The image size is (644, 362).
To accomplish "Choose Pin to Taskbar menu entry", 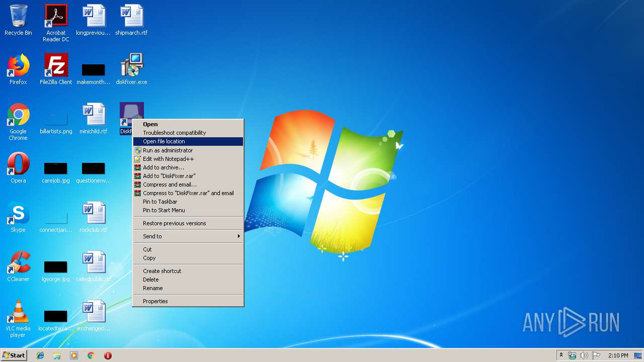I will pos(188,202).
